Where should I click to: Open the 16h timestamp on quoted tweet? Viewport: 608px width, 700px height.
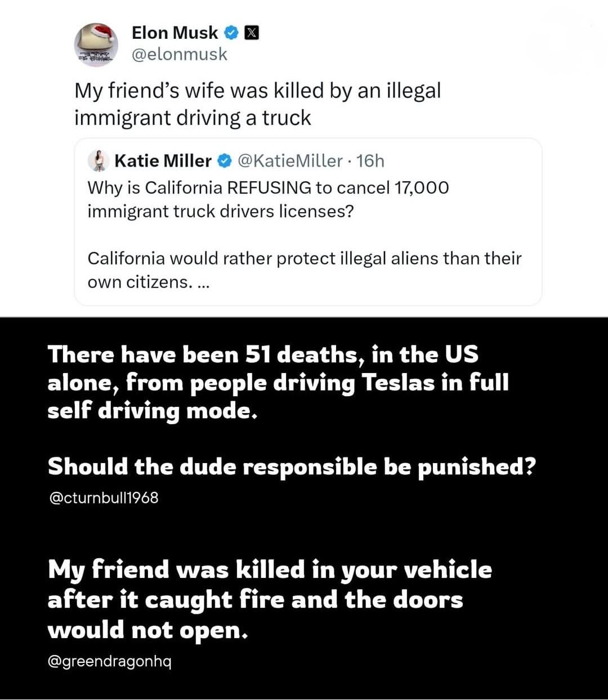(370, 161)
